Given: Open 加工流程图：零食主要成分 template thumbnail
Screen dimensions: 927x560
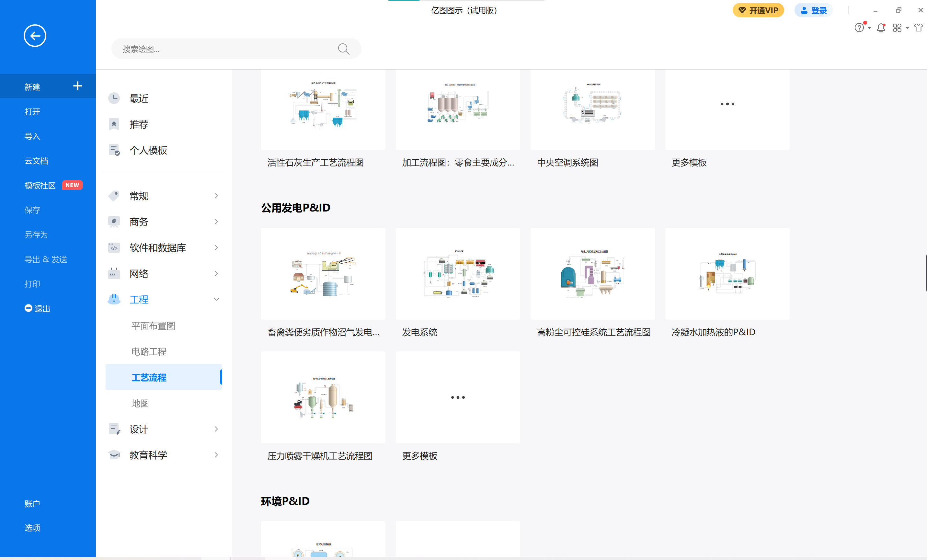Looking at the screenshot, I should [x=458, y=109].
